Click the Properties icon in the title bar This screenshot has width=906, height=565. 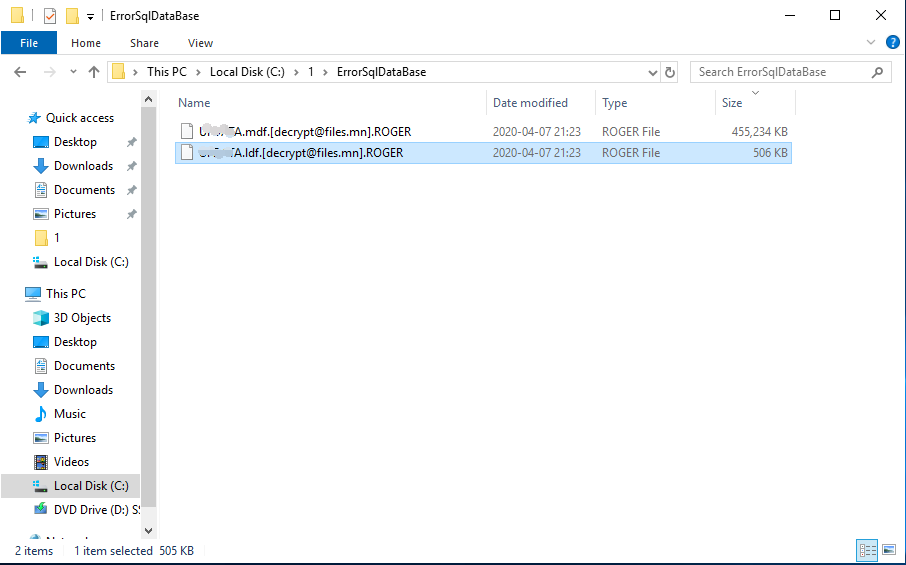tap(50, 16)
